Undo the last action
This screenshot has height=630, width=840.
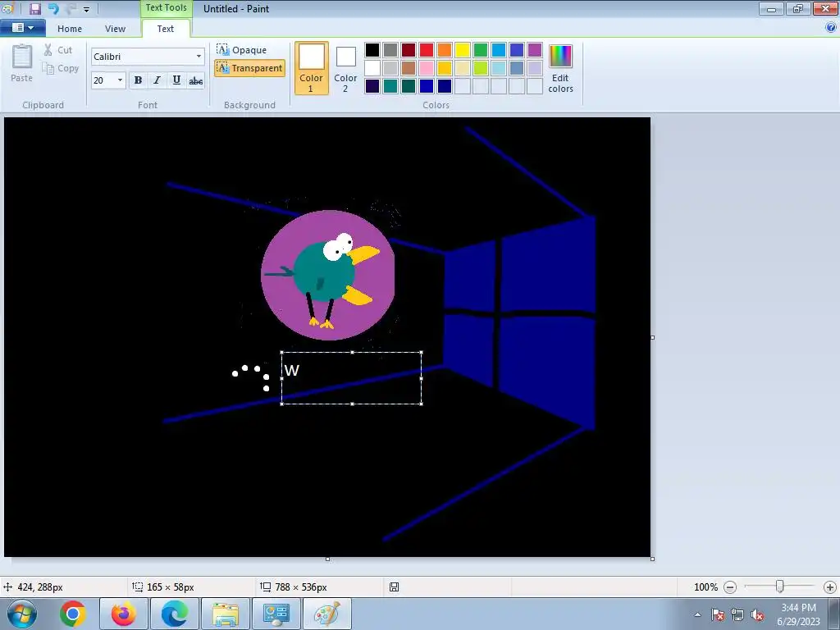pyautogui.click(x=53, y=8)
